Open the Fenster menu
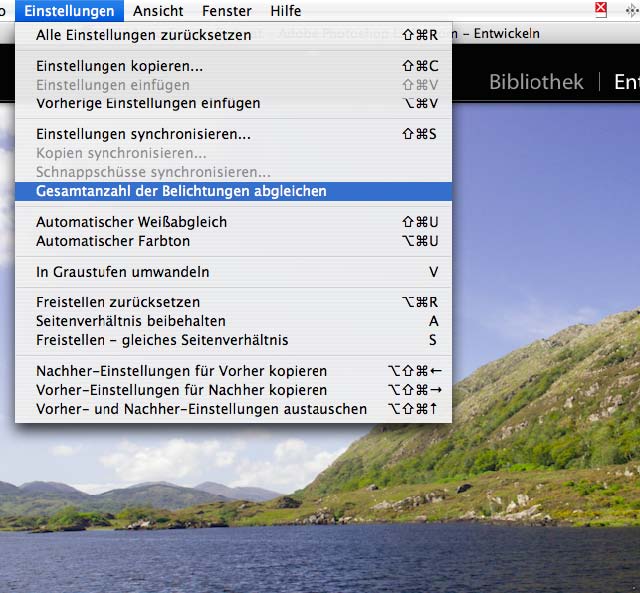Image resolution: width=640 pixels, height=593 pixels. click(x=227, y=11)
